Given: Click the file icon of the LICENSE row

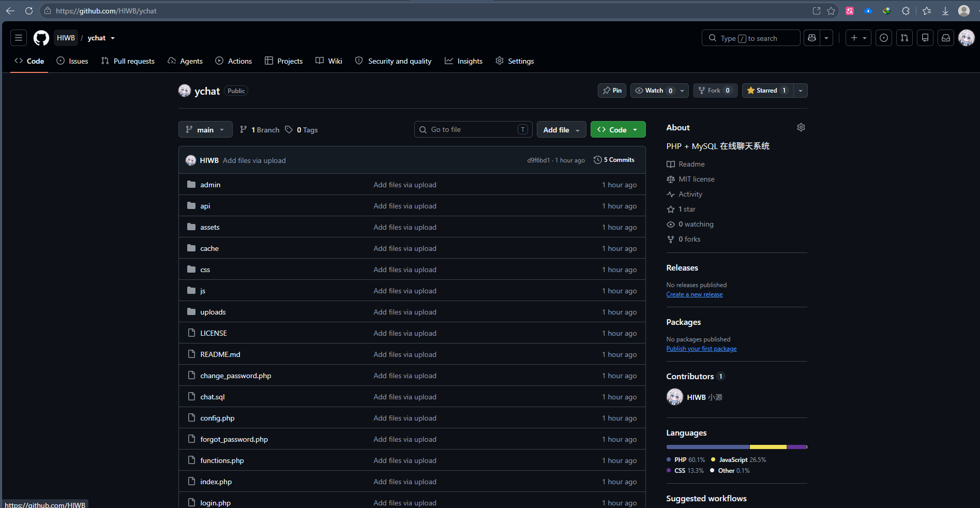Looking at the screenshot, I should tap(191, 333).
